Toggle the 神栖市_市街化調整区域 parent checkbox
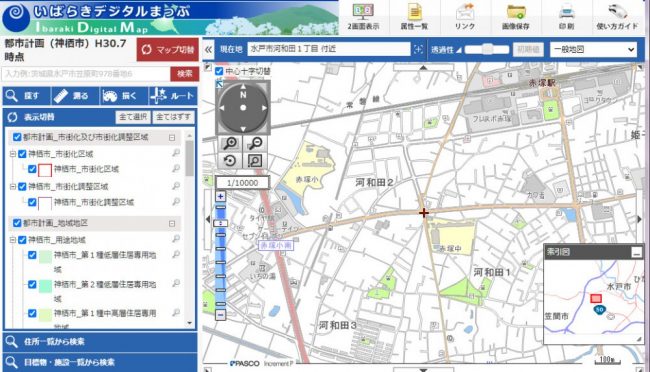This screenshot has height=372, width=650. click(x=22, y=187)
